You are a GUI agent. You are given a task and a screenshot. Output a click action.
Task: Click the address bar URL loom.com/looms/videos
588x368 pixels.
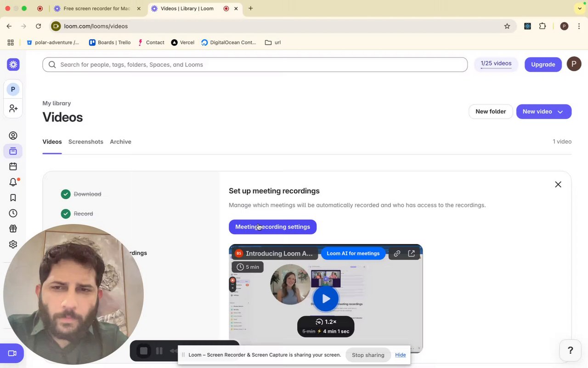pyautogui.click(x=96, y=26)
